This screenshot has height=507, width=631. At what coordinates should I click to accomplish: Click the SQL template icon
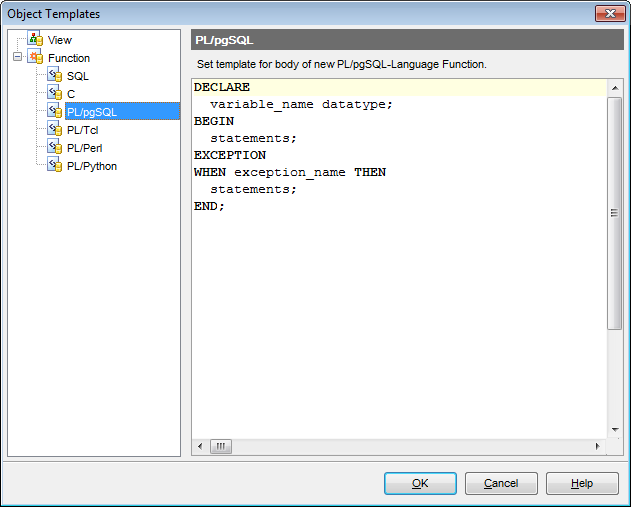click(x=55, y=75)
